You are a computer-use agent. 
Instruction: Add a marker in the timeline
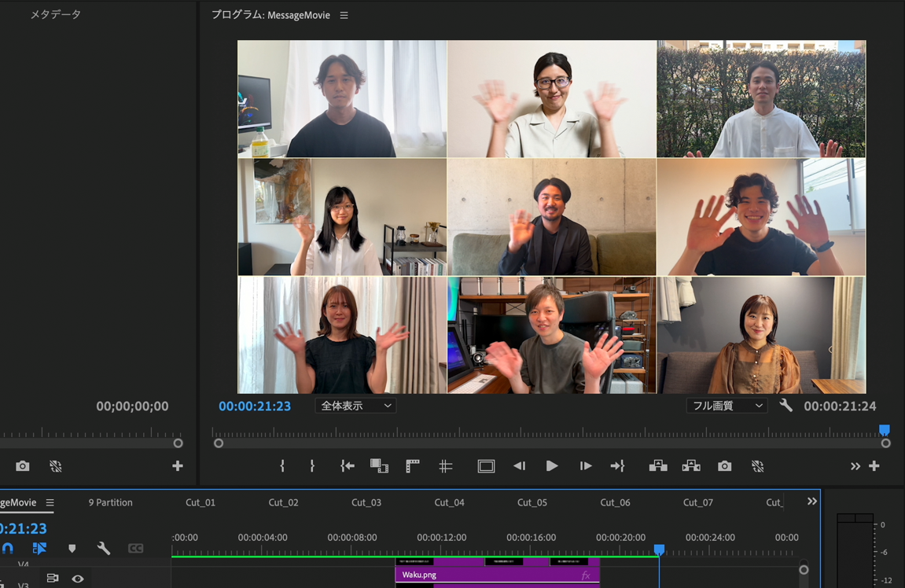[72, 548]
